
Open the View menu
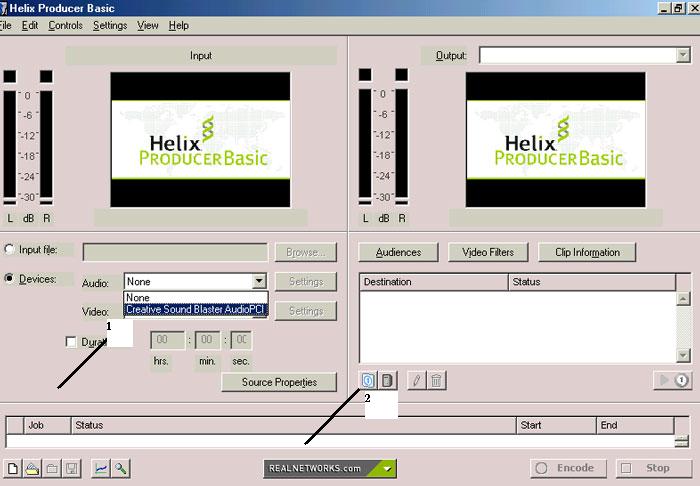[x=147, y=25]
